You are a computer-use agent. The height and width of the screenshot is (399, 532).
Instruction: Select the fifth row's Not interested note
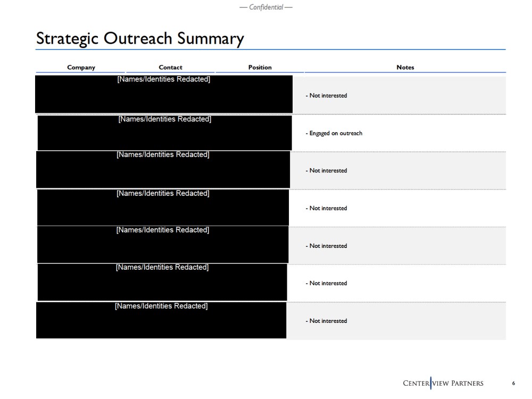(327, 246)
